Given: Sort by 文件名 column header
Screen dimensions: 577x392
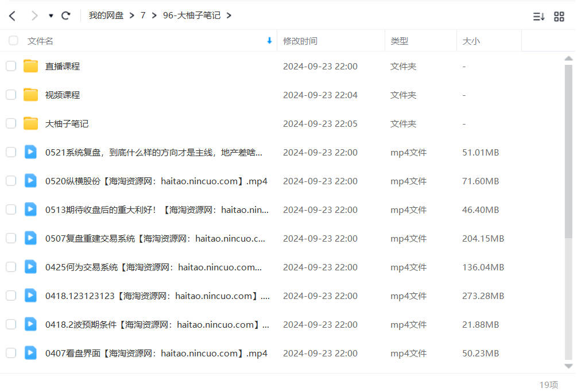Looking at the screenshot, I should point(40,41).
